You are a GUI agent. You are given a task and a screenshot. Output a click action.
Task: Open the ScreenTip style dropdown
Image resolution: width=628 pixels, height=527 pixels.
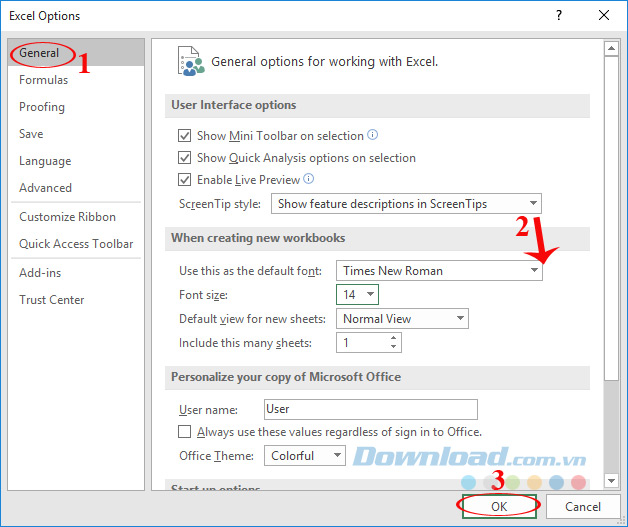point(406,204)
